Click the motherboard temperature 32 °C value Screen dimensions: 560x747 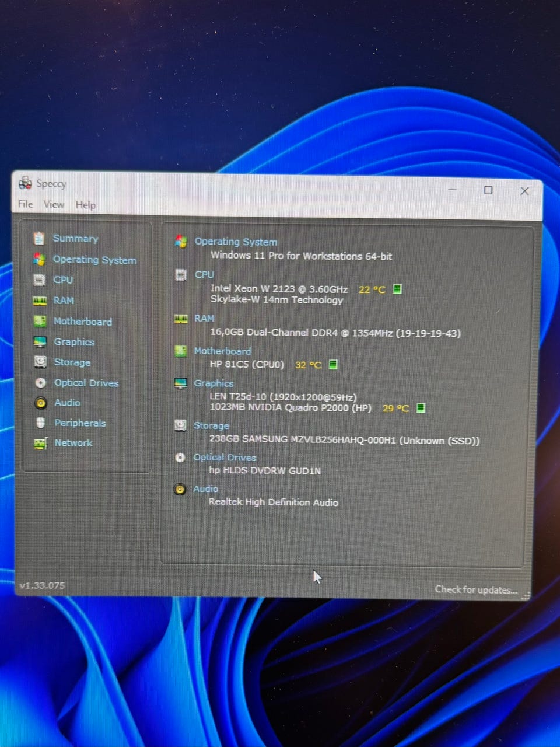coord(308,365)
